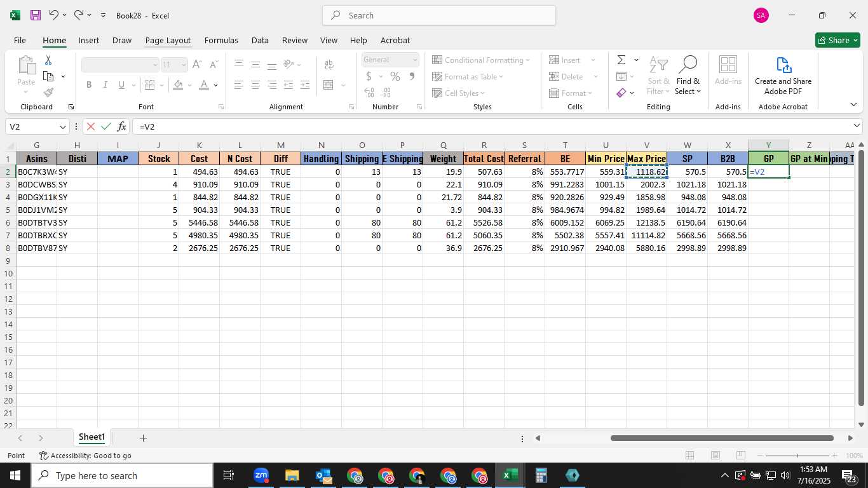
Task: Click the AutoSum sigma icon
Action: 621,60
